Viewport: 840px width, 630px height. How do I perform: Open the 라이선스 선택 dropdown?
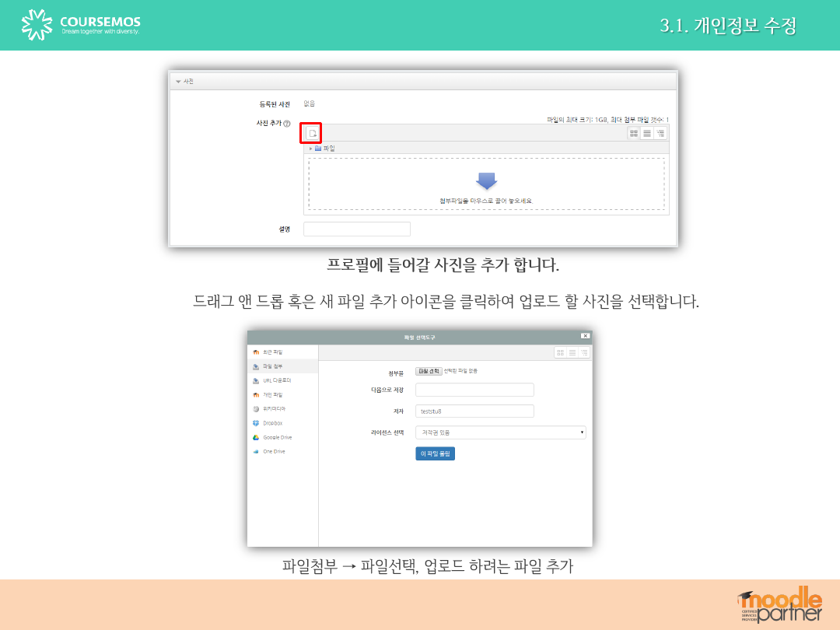[x=500, y=432]
